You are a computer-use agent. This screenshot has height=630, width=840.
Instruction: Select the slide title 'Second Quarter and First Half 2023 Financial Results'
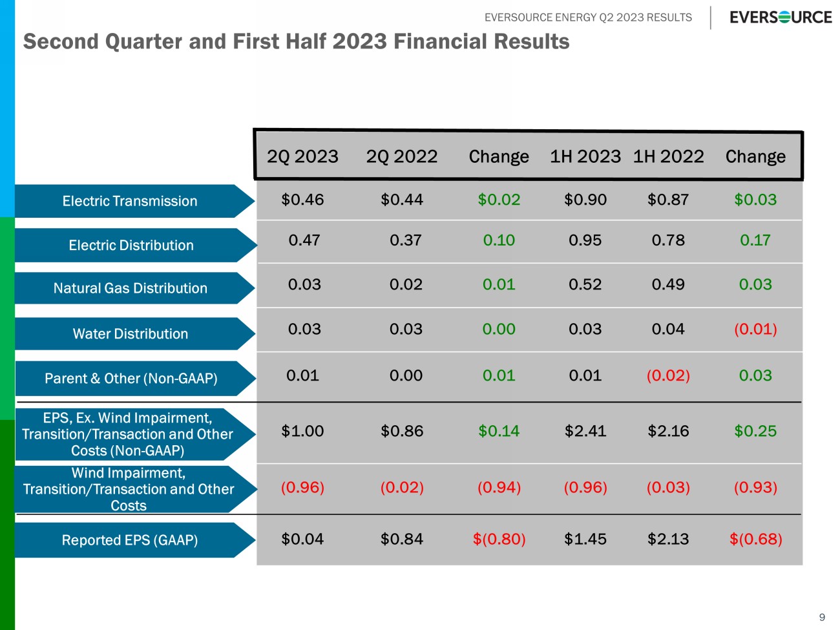click(x=297, y=41)
